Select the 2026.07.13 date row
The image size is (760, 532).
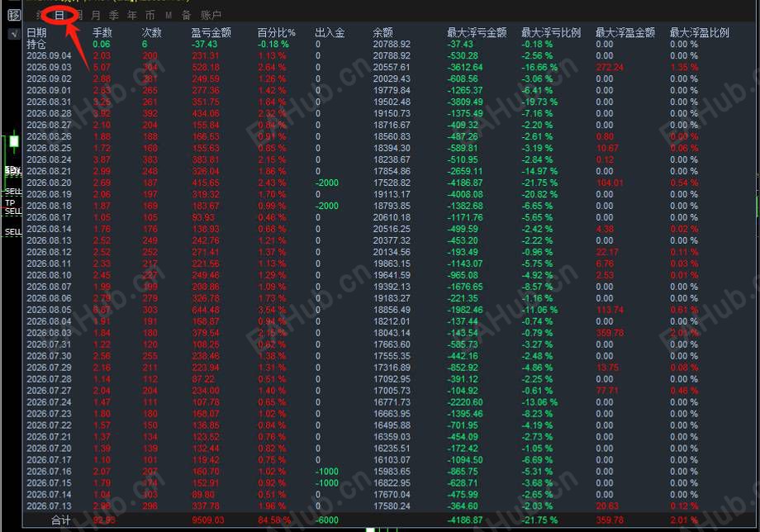click(x=49, y=506)
